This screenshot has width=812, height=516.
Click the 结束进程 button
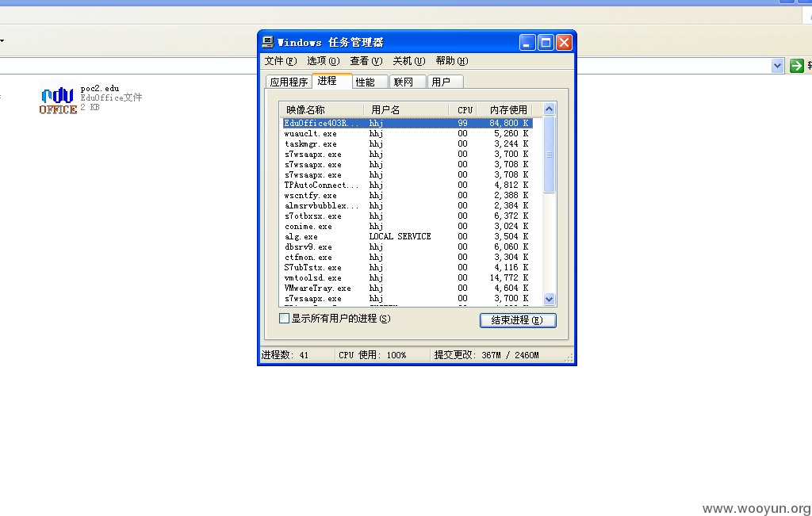point(518,320)
